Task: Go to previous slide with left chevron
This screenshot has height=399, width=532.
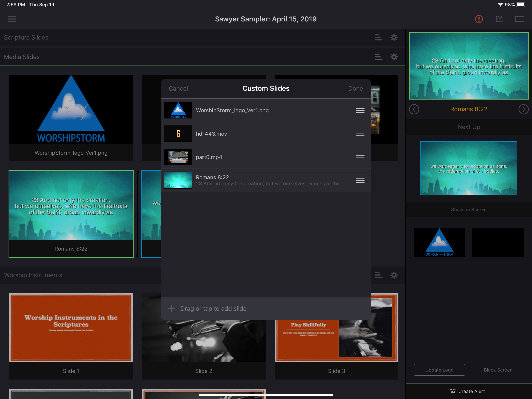Action: point(414,109)
